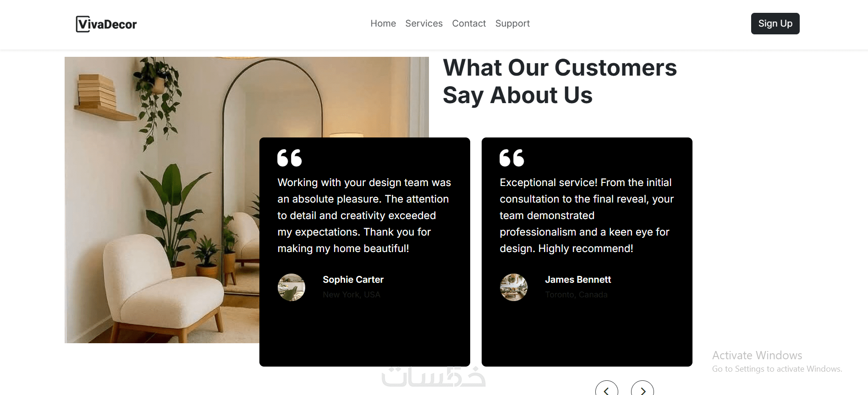
Task: Select James Bennett's round avatar
Action: (514, 287)
